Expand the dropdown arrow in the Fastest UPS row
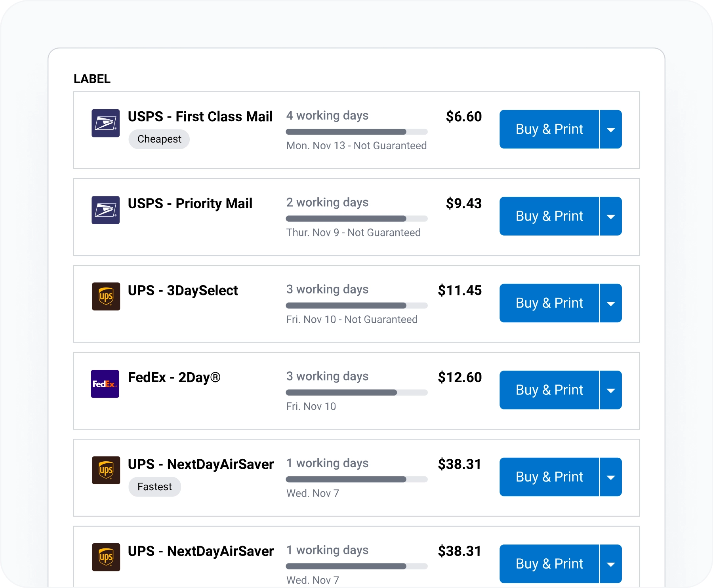Screen dimensions: 713x588 click(x=611, y=477)
